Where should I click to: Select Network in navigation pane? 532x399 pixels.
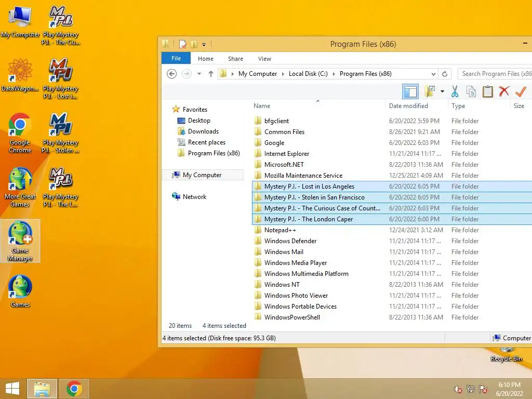[194, 196]
